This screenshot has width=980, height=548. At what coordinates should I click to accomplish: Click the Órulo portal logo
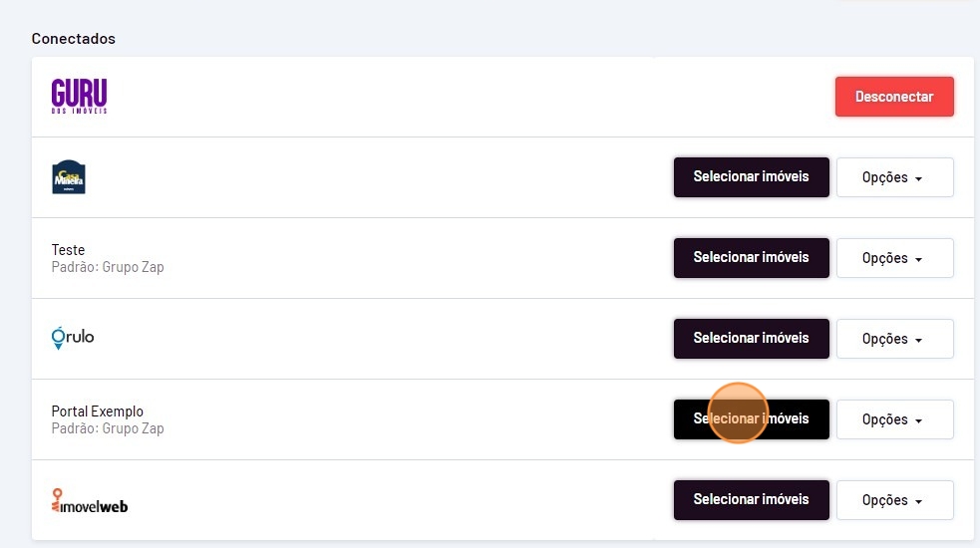coord(73,338)
